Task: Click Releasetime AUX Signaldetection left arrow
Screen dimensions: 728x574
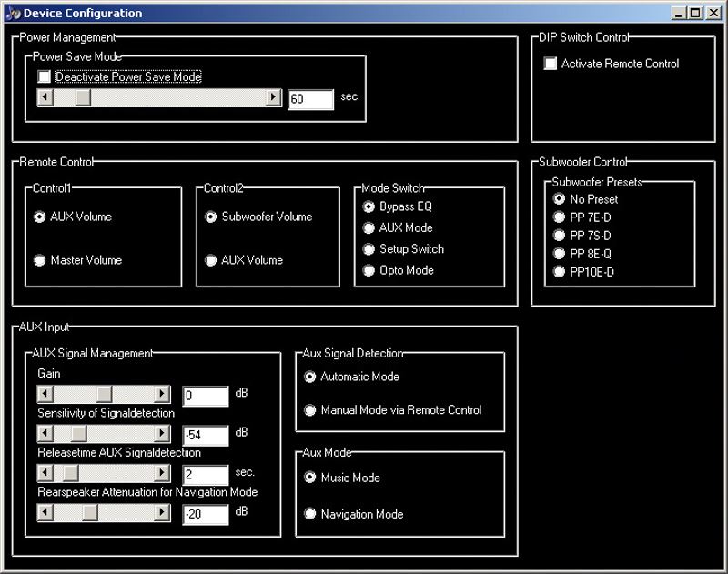Action: tap(45, 473)
